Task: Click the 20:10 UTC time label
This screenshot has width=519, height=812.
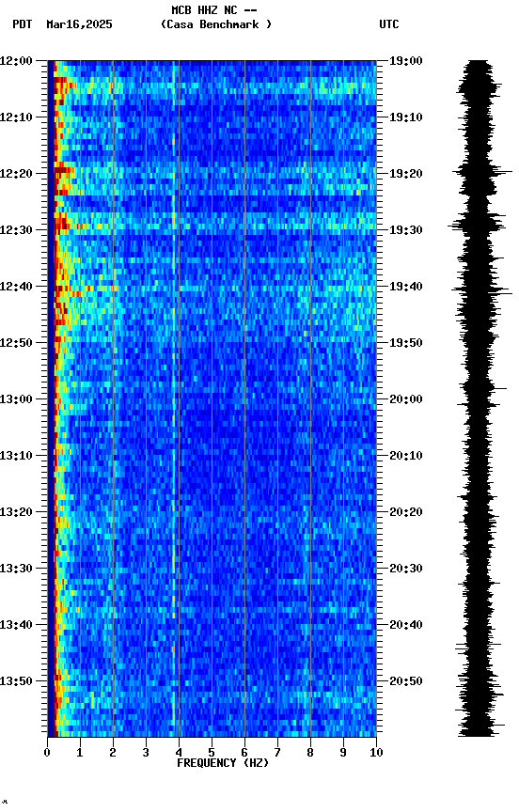Action: pyautogui.click(x=406, y=456)
